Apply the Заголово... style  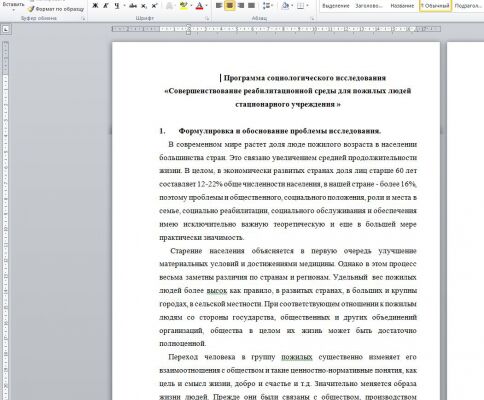pyautogui.click(x=368, y=6)
